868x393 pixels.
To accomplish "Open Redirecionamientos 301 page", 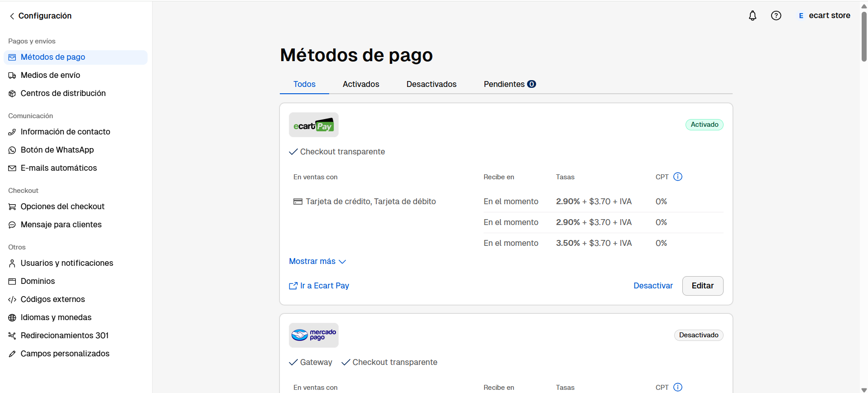I will click(76, 335).
